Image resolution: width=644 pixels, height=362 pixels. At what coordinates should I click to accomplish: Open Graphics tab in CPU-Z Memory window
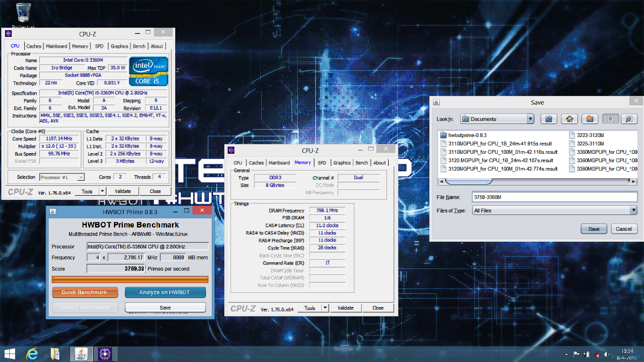coord(342,163)
